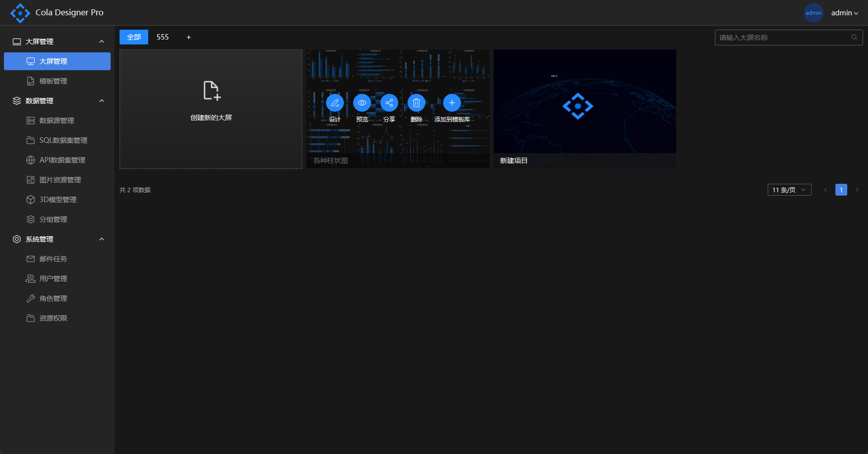Open the 11 条/页 page size dropdown
This screenshot has height=454, width=868.
(x=789, y=190)
